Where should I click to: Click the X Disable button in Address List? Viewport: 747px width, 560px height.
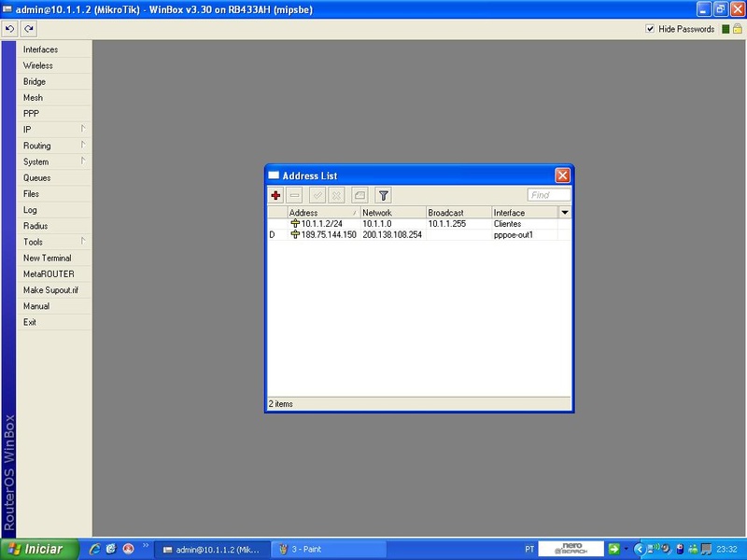336,195
